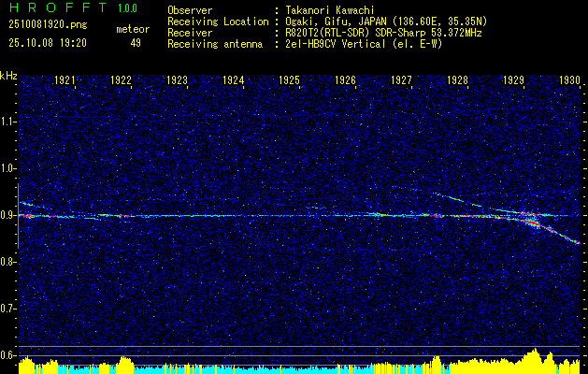This screenshot has width=588, height=374.
Task: Click the 1927 time marker
Action: (401, 79)
